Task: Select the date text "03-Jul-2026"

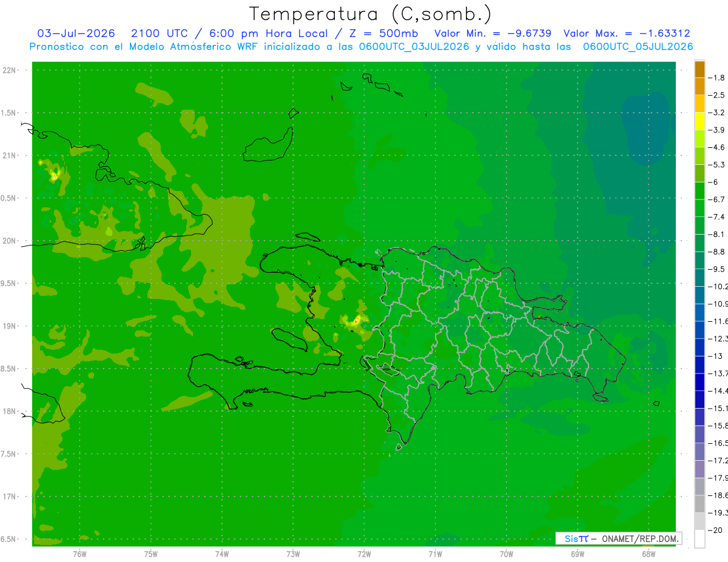Action: pos(76,33)
